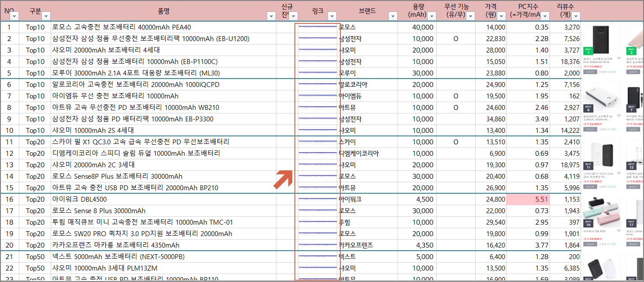
Task: Open the 브랜드 column filter dropdown
Action: (x=393, y=16)
